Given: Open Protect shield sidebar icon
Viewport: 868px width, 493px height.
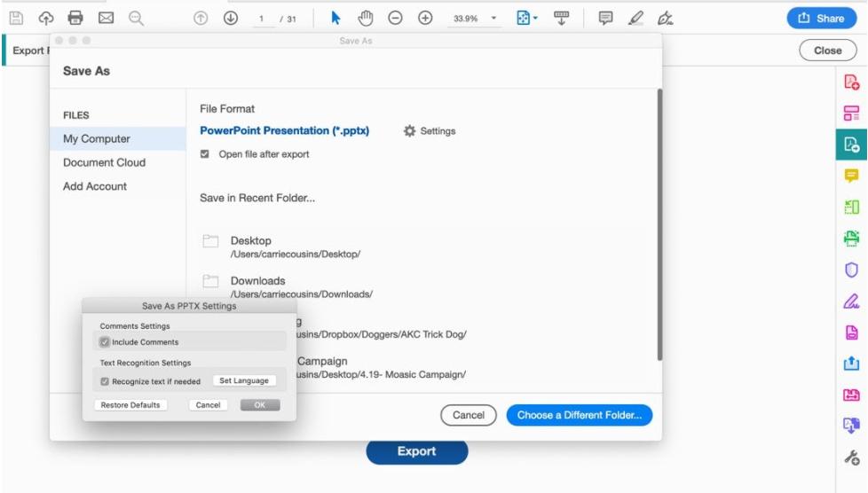Looking at the screenshot, I should [x=851, y=270].
